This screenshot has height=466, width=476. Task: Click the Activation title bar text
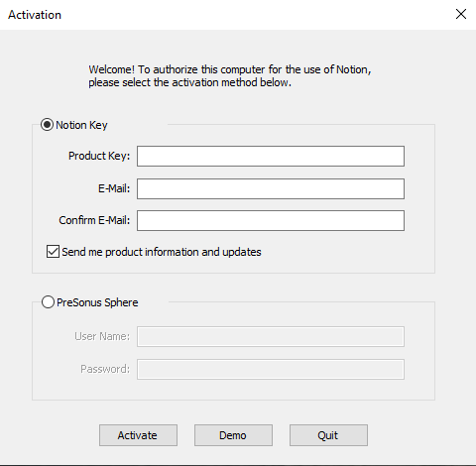(35, 15)
